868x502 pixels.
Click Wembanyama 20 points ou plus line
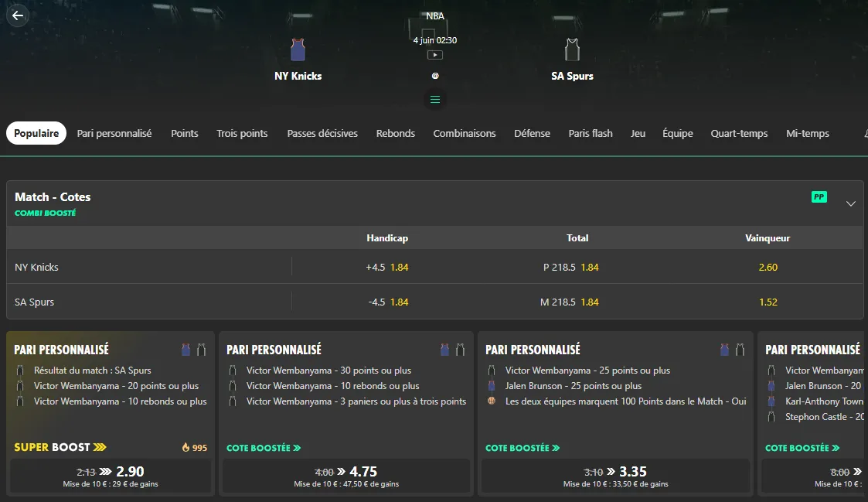[116, 386]
